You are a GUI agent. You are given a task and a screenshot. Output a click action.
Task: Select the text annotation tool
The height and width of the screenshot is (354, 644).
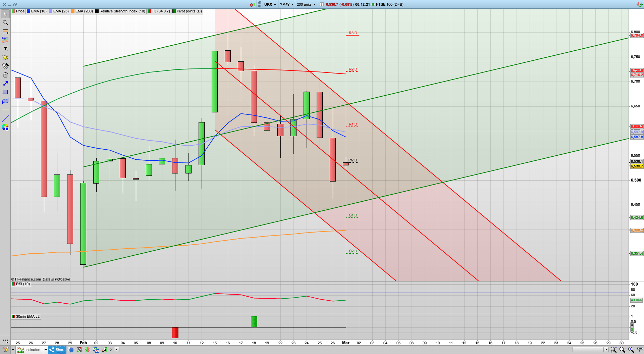[5, 49]
